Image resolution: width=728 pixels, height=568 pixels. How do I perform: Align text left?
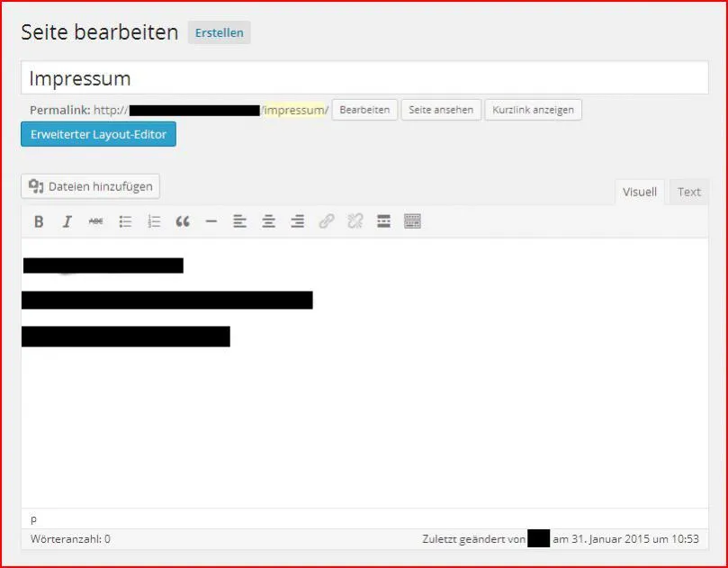click(239, 221)
